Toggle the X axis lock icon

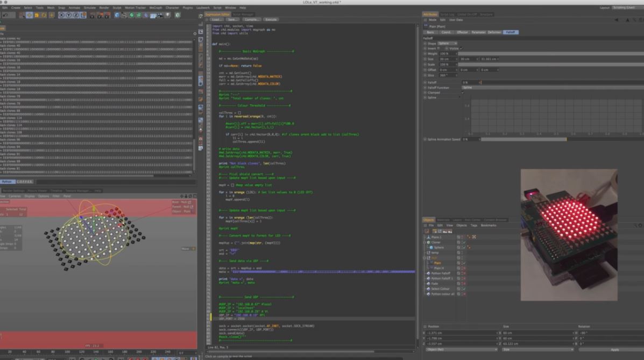click(62, 15)
